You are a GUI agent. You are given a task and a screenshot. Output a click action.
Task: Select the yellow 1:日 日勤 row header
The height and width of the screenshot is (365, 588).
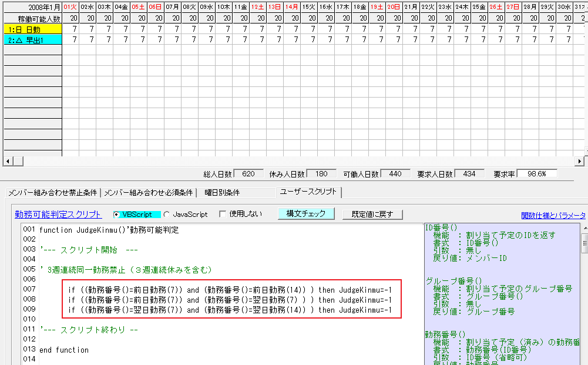32,29
